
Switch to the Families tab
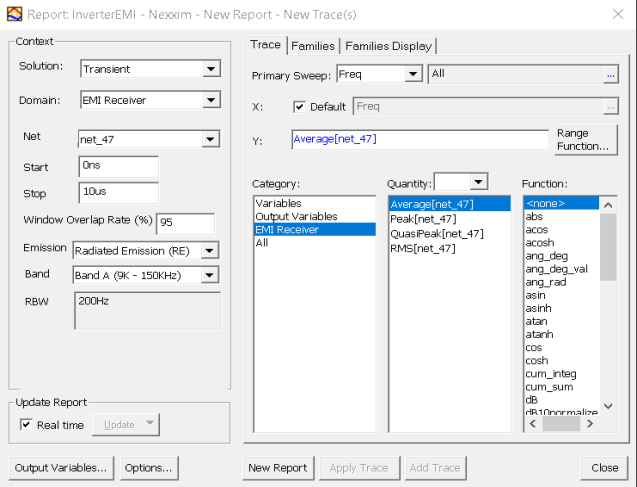pos(313,46)
